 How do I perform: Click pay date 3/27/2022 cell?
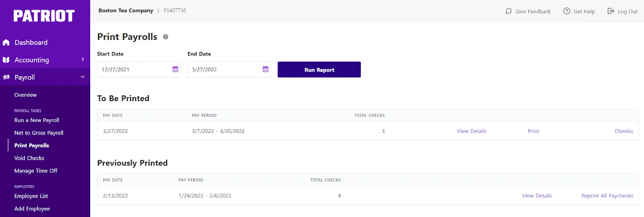[115, 131]
